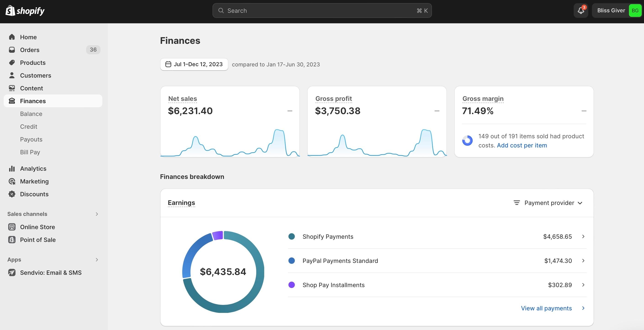Image resolution: width=644 pixels, height=330 pixels.
Task: Click the Home sidebar icon
Action: tap(12, 37)
